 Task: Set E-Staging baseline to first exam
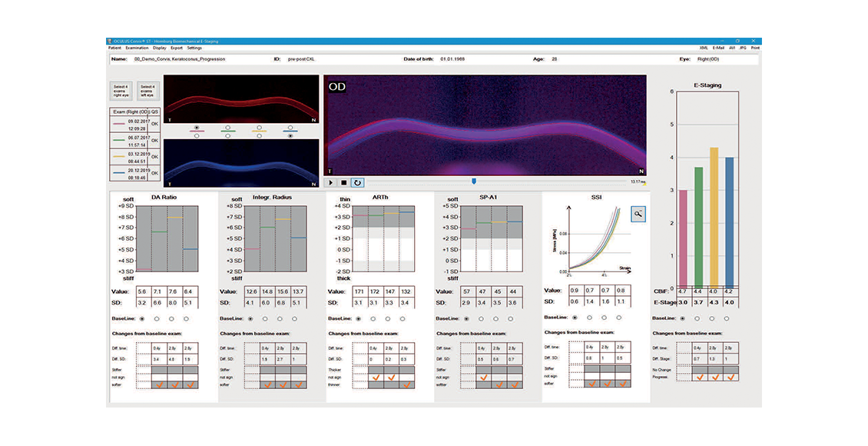(682, 318)
